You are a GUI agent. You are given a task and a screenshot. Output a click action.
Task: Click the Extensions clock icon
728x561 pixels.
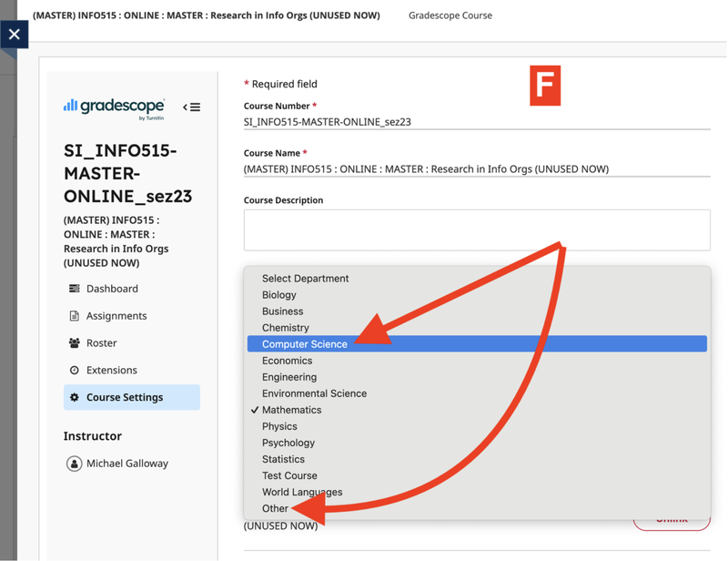(x=75, y=371)
